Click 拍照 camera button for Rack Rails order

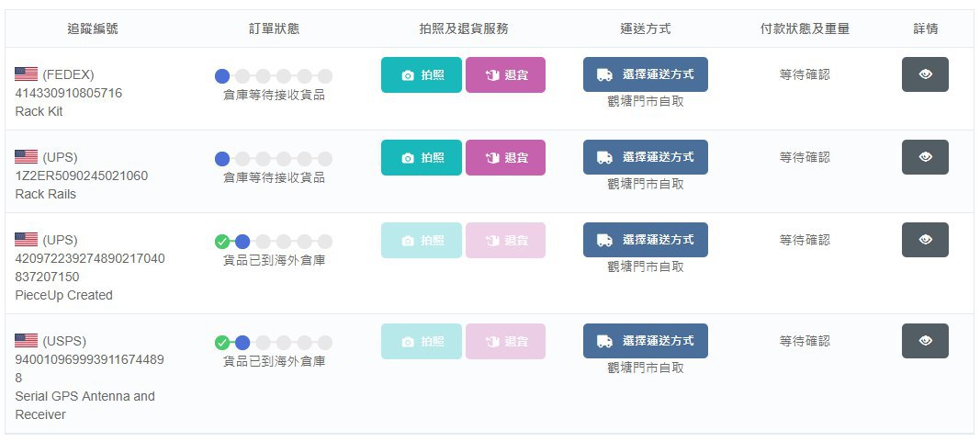(x=422, y=157)
